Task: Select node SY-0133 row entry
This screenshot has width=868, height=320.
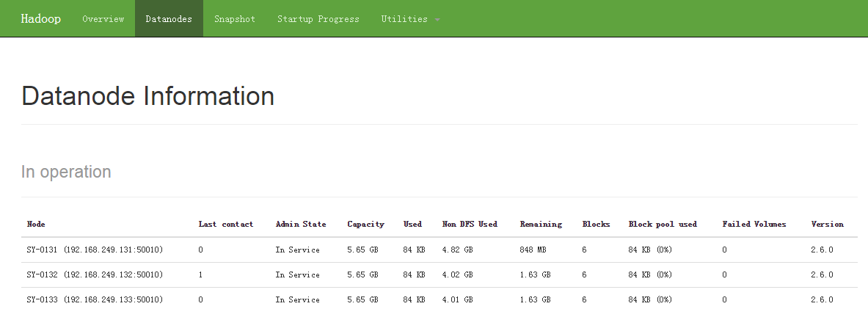Action: click(x=95, y=299)
